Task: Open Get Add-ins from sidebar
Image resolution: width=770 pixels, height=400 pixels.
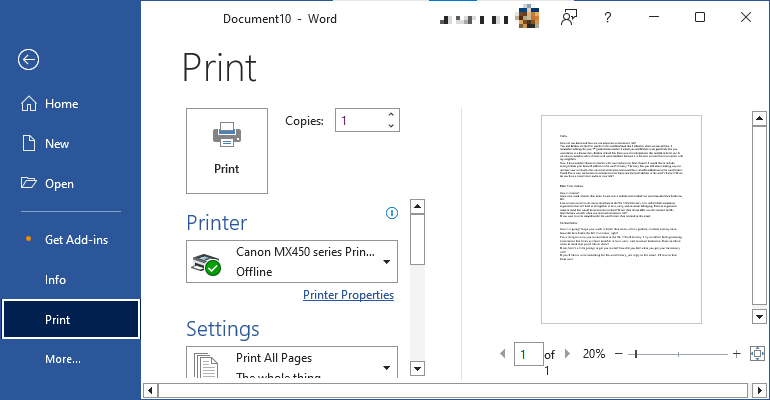Action: [x=77, y=240]
